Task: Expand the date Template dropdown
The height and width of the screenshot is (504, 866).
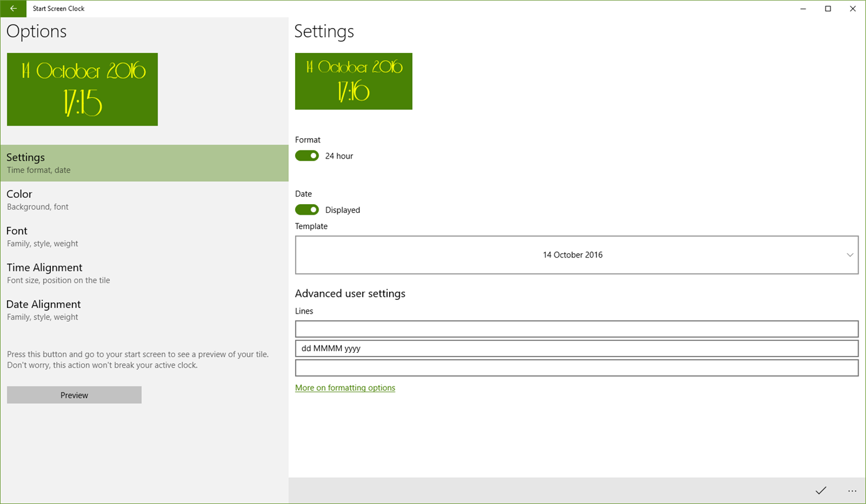Action: [577, 254]
